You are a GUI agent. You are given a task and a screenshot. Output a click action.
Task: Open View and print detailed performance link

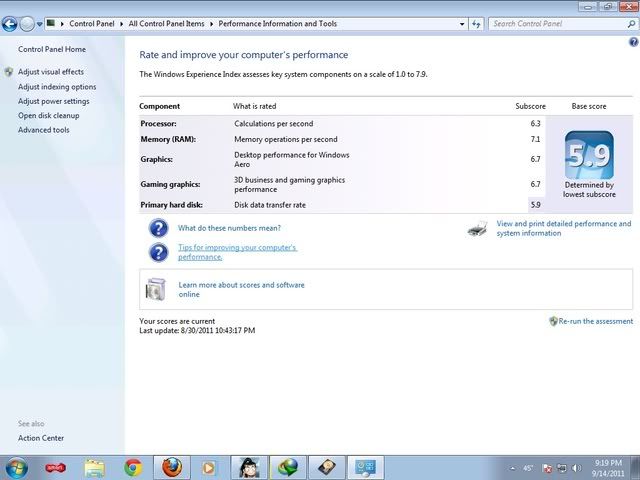coord(564,229)
